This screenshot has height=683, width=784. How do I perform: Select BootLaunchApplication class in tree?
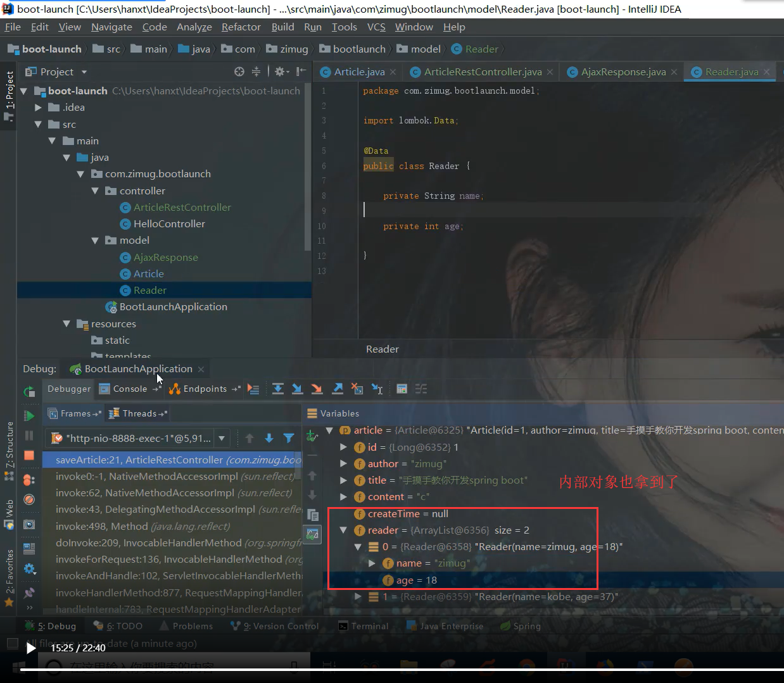pos(173,307)
